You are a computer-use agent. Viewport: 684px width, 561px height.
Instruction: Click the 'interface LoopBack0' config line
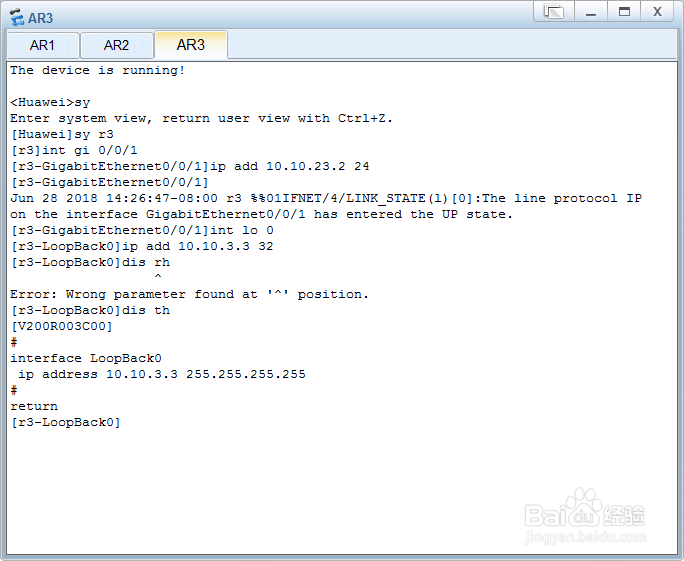click(x=86, y=358)
